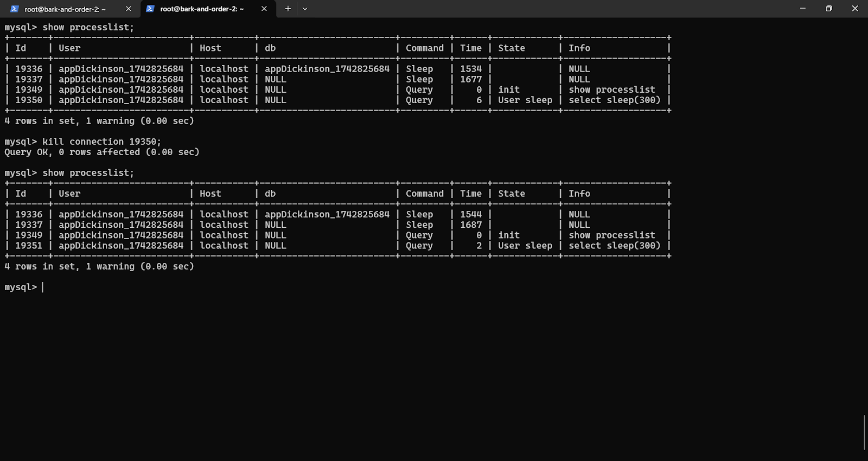Minimize the terminal window
868x461 pixels.
[x=802, y=9]
